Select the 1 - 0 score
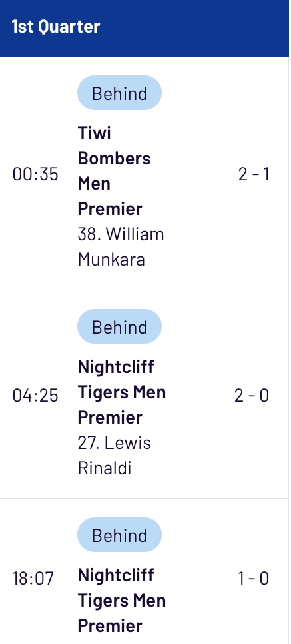 click(254, 579)
